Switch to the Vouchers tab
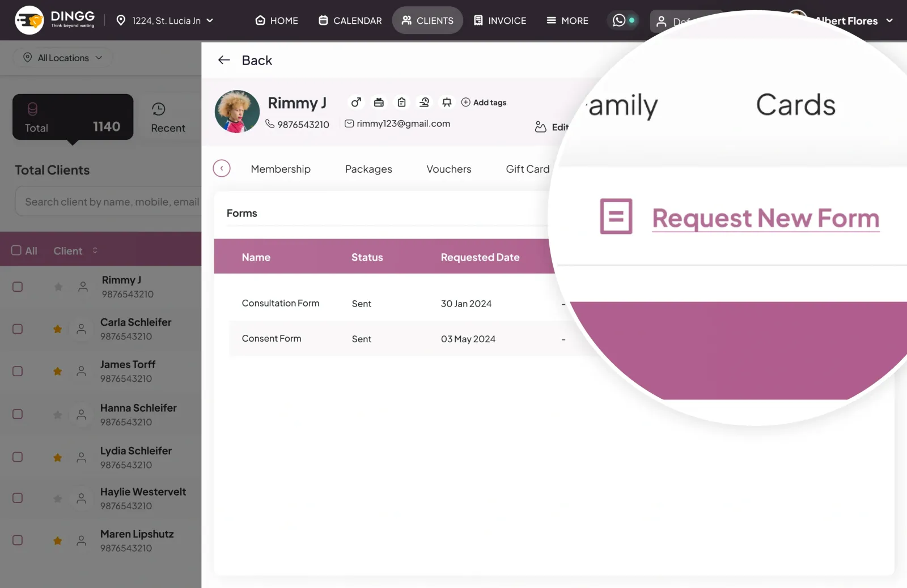 [449, 169]
